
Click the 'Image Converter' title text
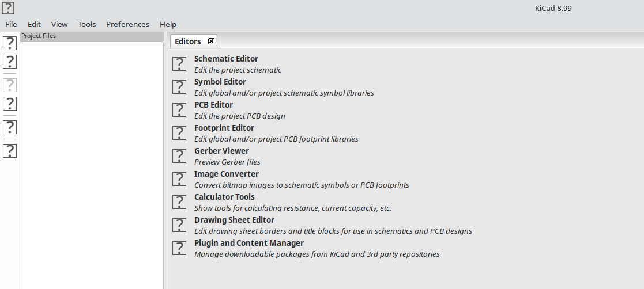coord(227,173)
